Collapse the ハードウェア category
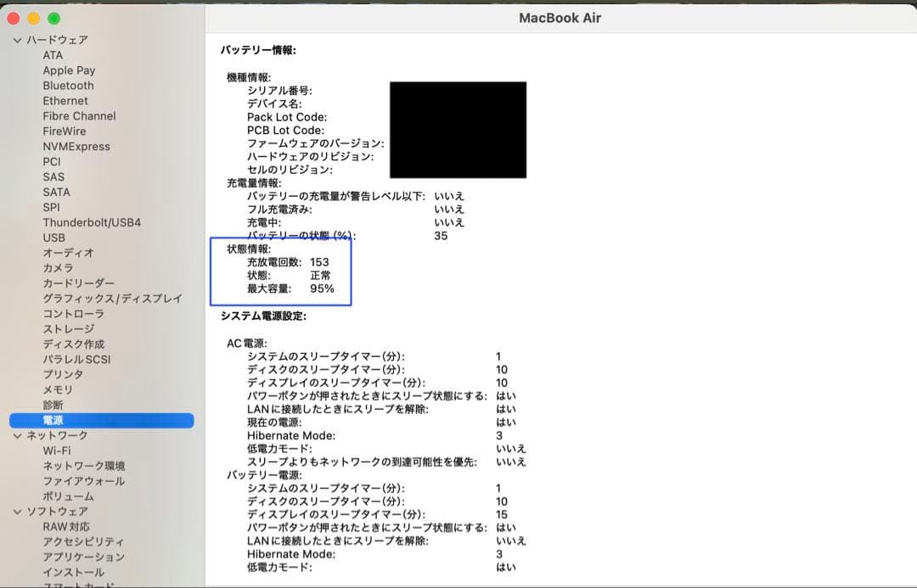 pyautogui.click(x=19, y=39)
